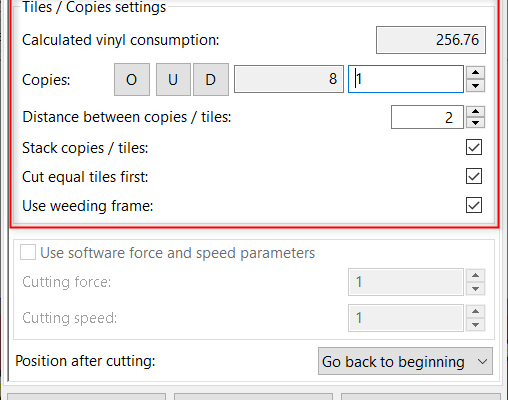Viewport: 508px width, 400px height.
Task: Toggle the Stack copies / tiles checkbox
Action: [x=474, y=147]
